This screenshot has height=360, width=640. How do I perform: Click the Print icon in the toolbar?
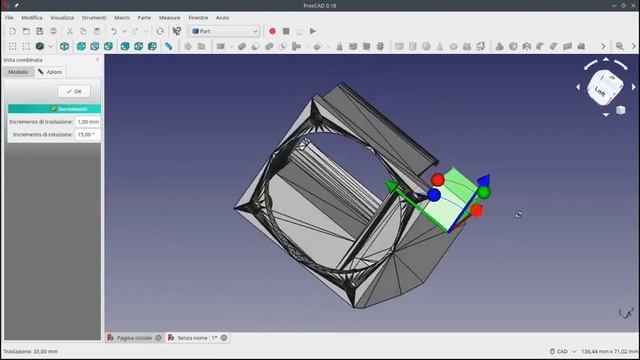point(53,31)
